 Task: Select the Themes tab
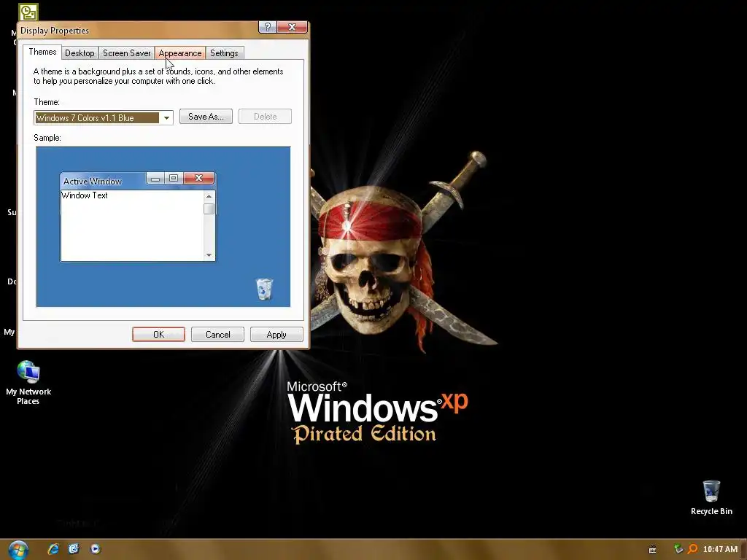pos(42,52)
